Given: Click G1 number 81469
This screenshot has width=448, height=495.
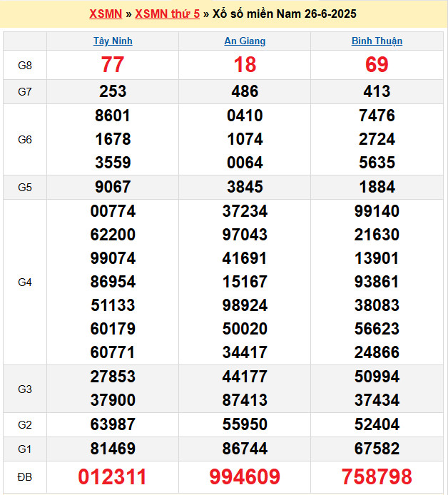Looking at the screenshot, I should pyautogui.click(x=113, y=449).
